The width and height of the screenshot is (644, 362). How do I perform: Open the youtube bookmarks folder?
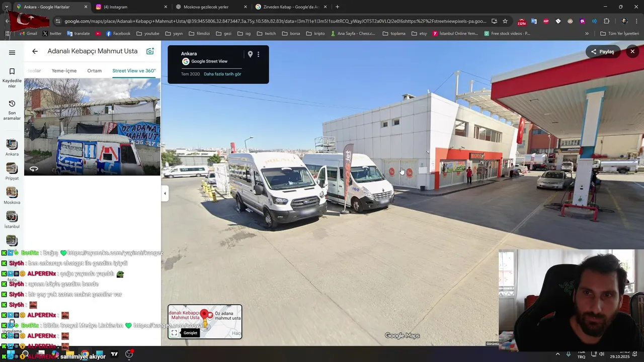(148, 34)
